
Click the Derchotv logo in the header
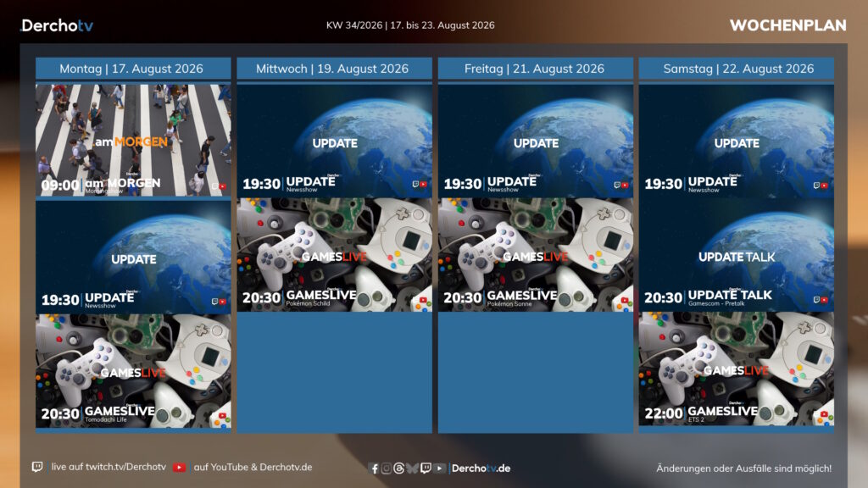pos(57,25)
